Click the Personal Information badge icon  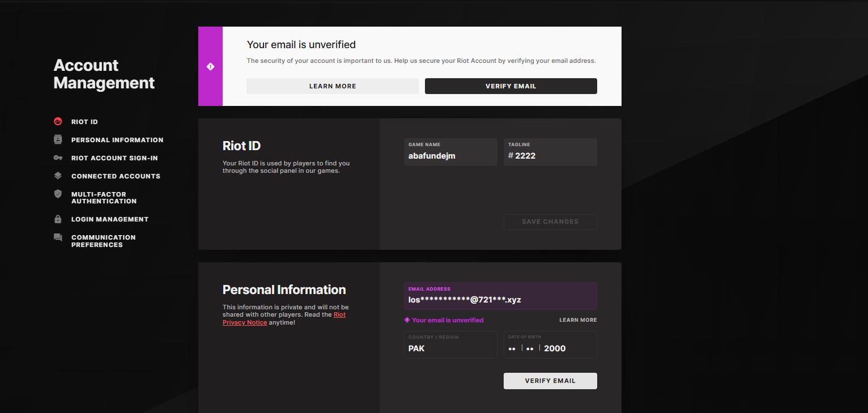point(58,139)
